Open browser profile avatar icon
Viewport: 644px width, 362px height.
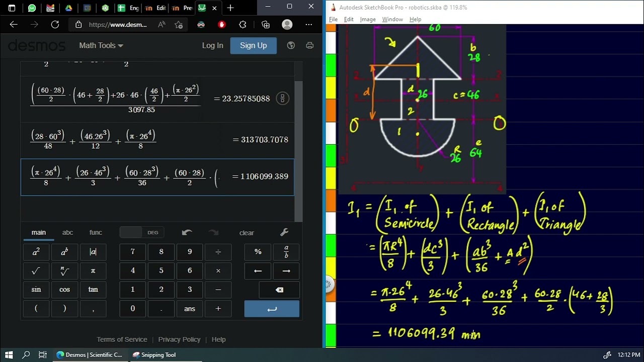click(287, 24)
